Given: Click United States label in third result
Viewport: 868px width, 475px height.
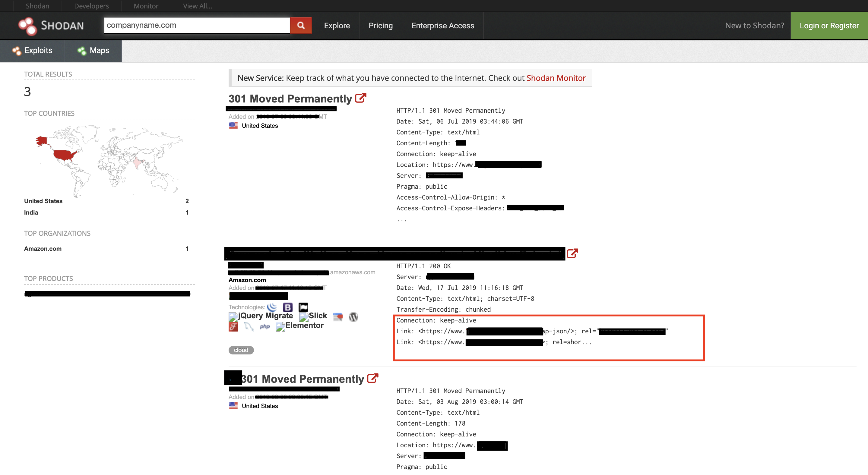Looking at the screenshot, I should click(259, 406).
